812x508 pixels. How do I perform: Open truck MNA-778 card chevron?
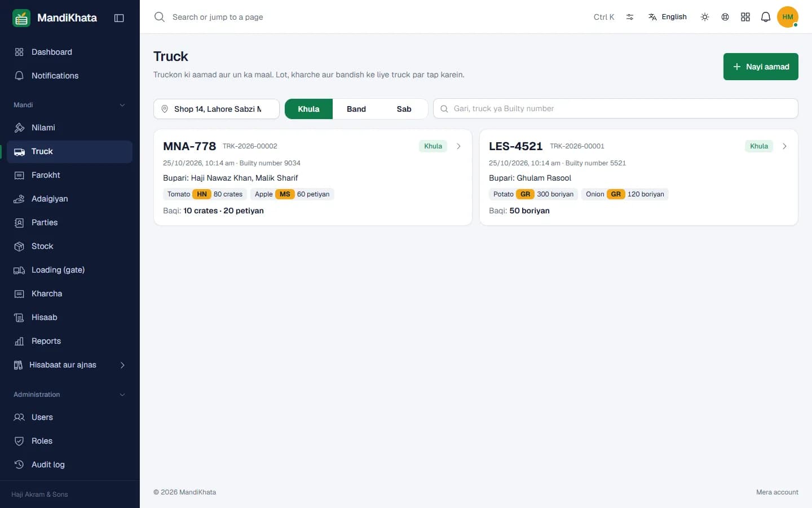(x=458, y=146)
